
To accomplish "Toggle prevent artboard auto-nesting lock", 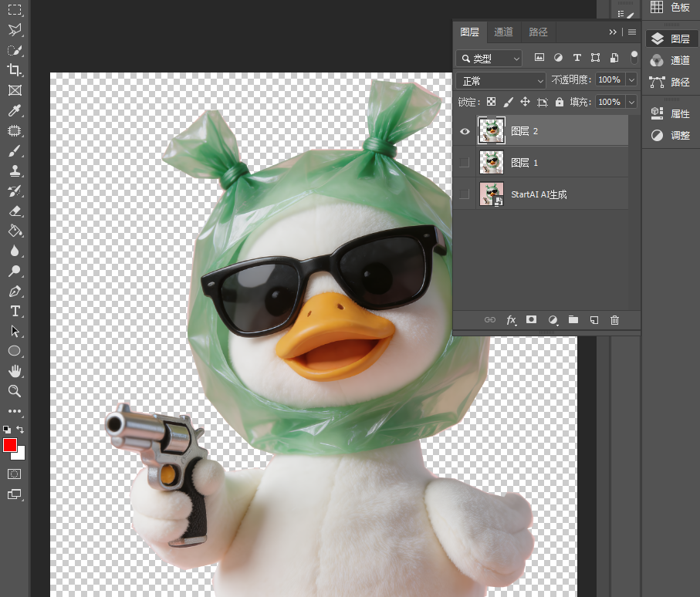I will pyautogui.click(x=542, y=102).
